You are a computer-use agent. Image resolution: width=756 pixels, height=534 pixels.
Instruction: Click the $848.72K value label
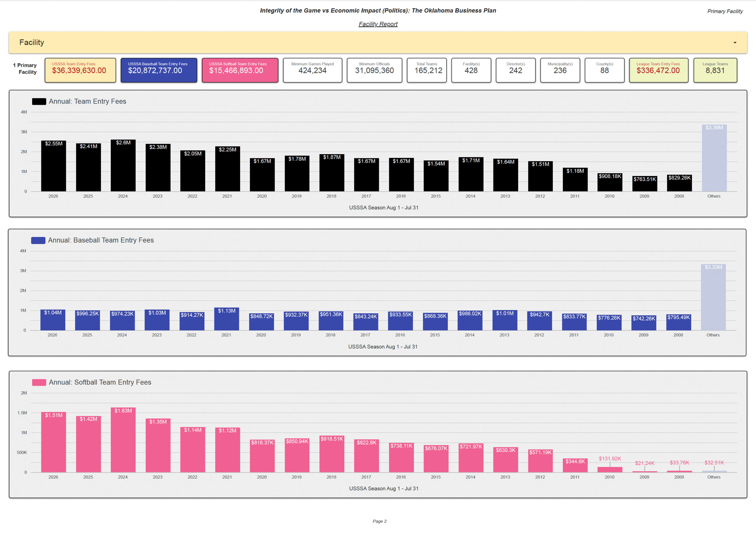tap(261, 316)
